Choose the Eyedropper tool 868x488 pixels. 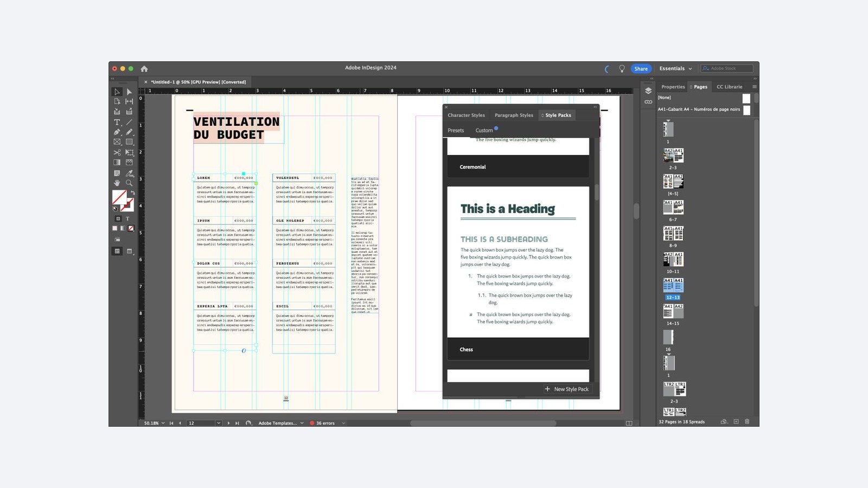coord(129,173)
